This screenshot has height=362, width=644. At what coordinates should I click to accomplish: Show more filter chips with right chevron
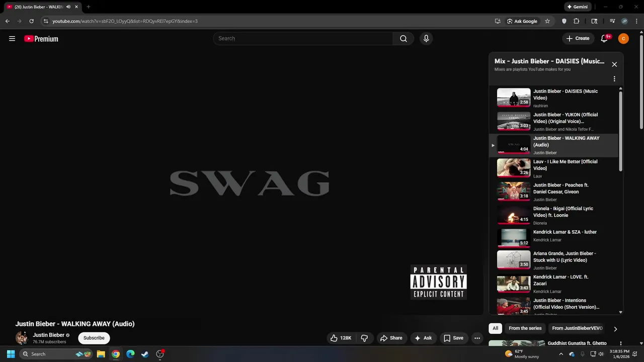tap(615, 329)
